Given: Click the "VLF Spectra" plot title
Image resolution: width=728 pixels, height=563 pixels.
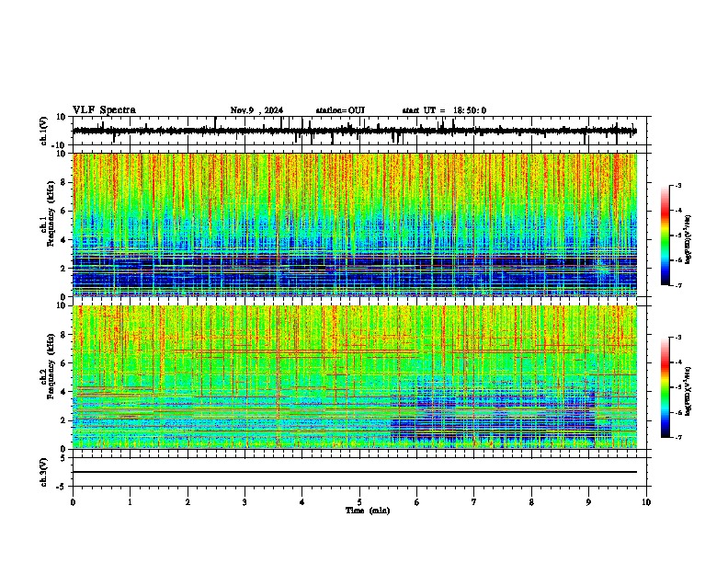Looking at the screenshot, I should tap(104, 110).
